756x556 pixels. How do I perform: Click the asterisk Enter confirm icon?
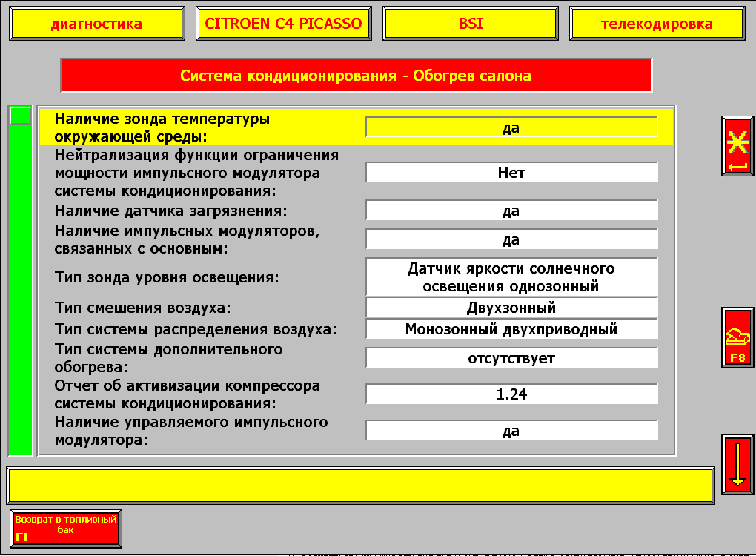coord(737,146)
